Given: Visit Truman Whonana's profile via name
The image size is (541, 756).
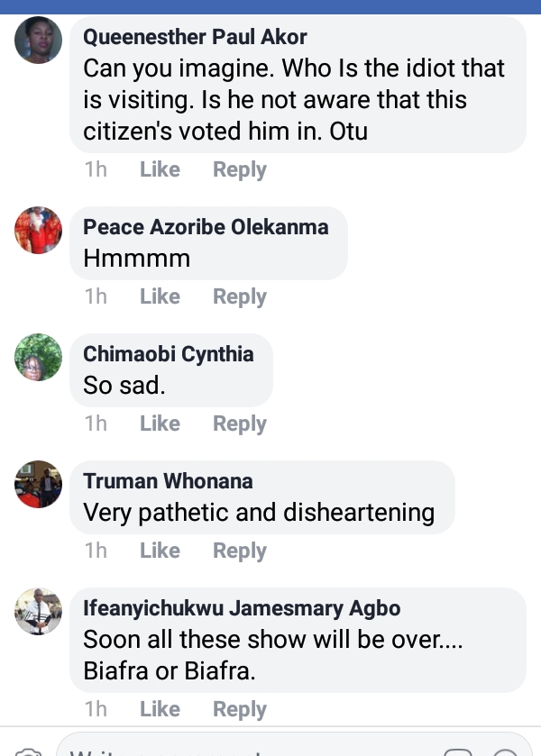Looking at the screenshot, I should coord(168,481).
